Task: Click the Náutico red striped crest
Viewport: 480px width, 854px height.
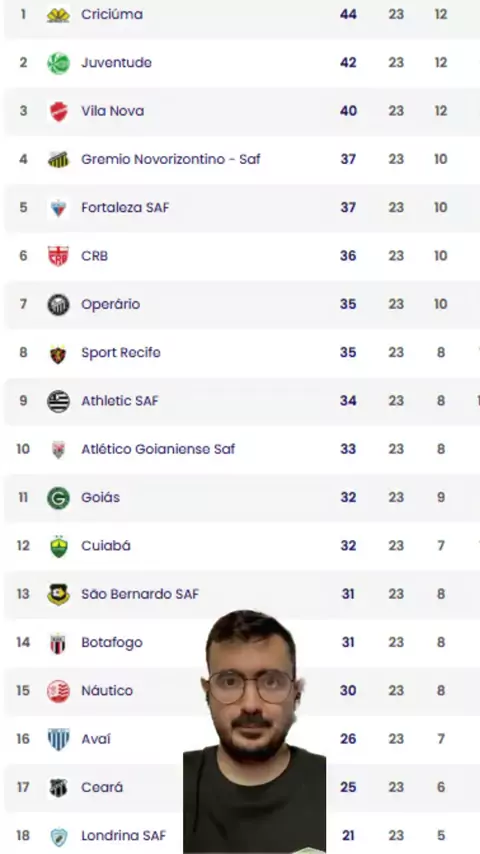Action: click(58, 691)
